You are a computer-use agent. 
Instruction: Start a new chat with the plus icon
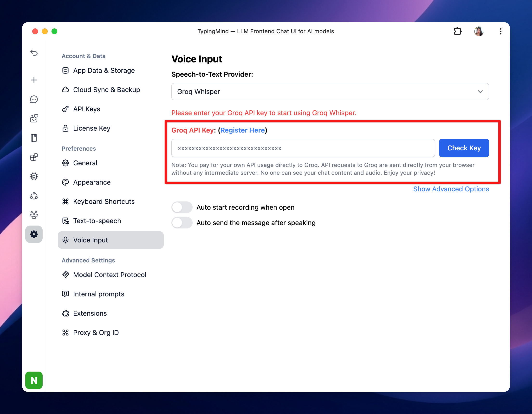[x=34, y=80]
